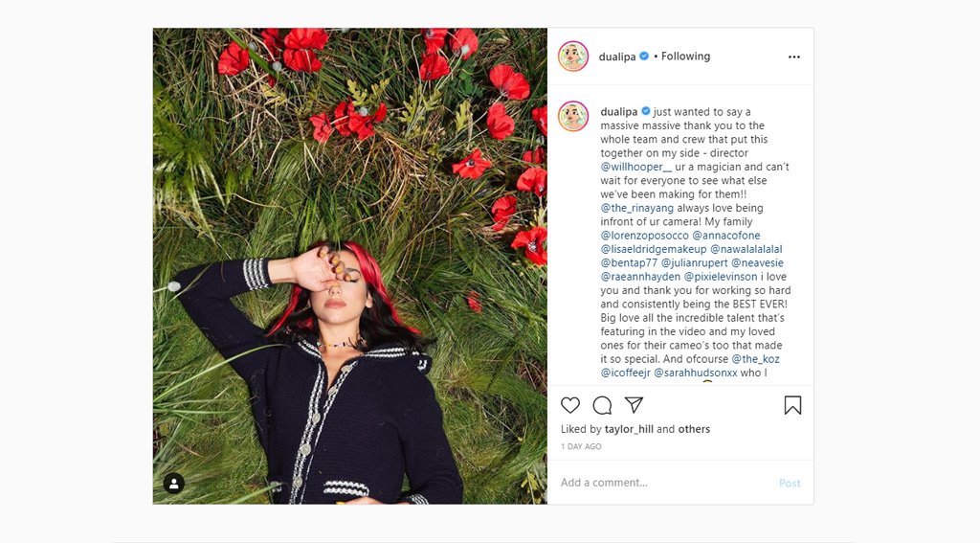Open the @lorenzoposocco profile link
The image size is (980, 543).
(x=644, y=236)
